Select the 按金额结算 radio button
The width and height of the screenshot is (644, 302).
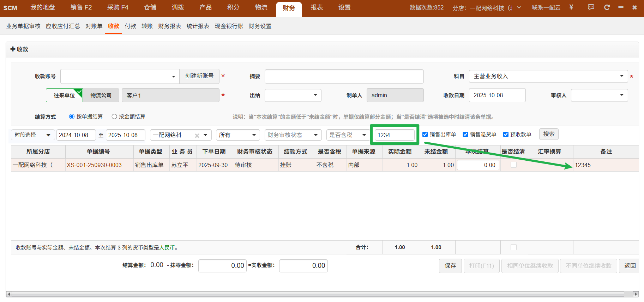click(x=114, y=117)
